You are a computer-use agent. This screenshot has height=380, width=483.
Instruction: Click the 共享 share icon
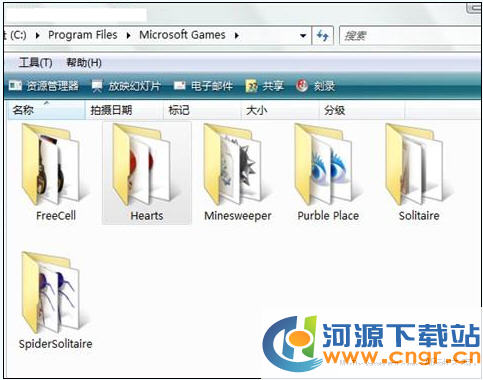pos(252,86)
